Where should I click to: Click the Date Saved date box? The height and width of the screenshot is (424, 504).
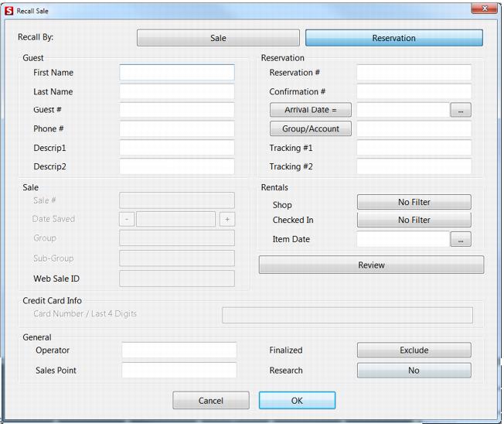[x=175, y=220]
